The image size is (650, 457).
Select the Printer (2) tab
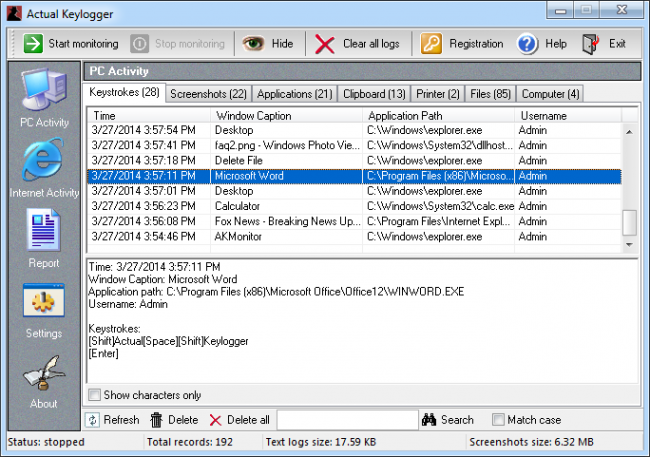[438, 94]
